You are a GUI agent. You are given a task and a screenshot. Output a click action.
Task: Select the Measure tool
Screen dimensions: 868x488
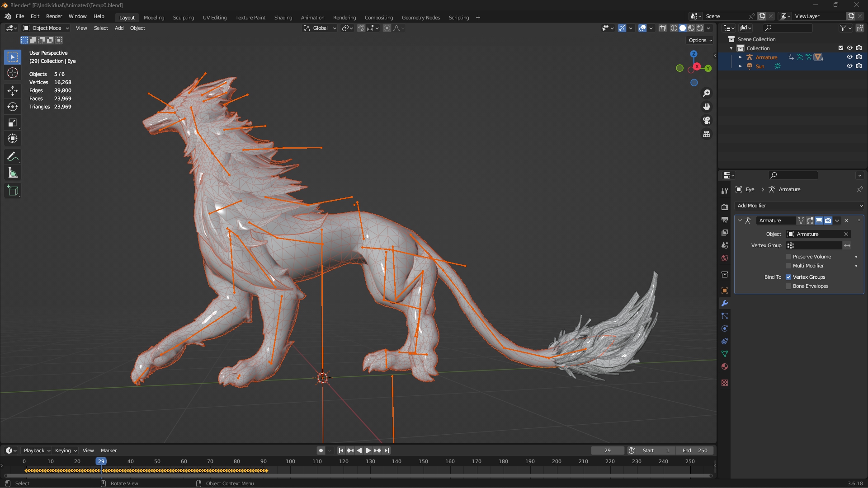(x=13, y=173)
